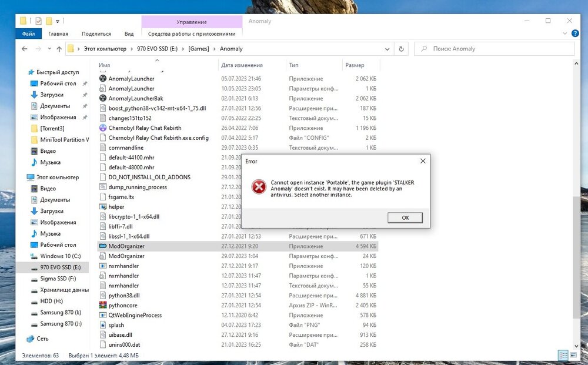Click New folder icon in title bar
588x365 pixels.
(49, 21)
